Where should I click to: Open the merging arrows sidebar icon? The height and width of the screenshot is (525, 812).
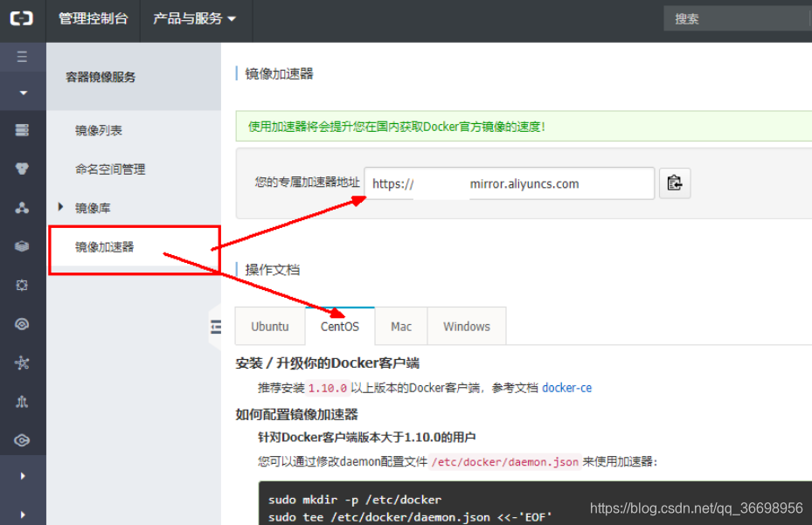pos(22,402)
